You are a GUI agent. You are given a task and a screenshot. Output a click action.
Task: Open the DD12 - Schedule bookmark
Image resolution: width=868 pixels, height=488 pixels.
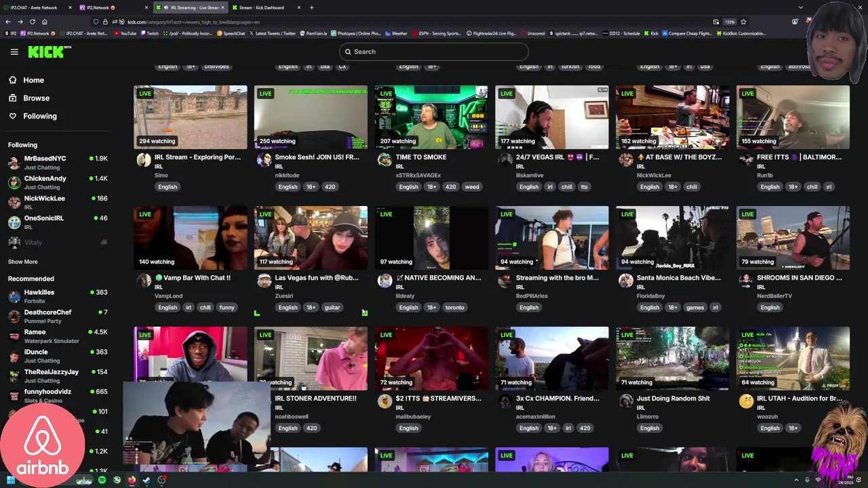(x=620, y=33)
